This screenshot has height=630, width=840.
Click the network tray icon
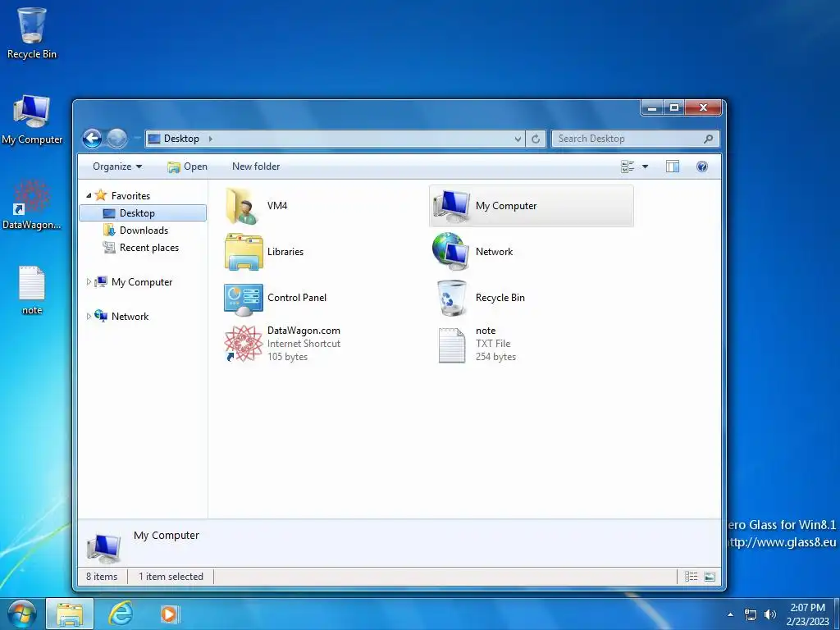751,614
